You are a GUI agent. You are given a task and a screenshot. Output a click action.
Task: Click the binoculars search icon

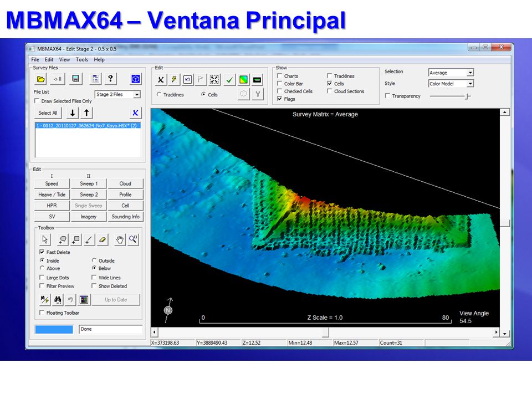[x=58, y=300]
